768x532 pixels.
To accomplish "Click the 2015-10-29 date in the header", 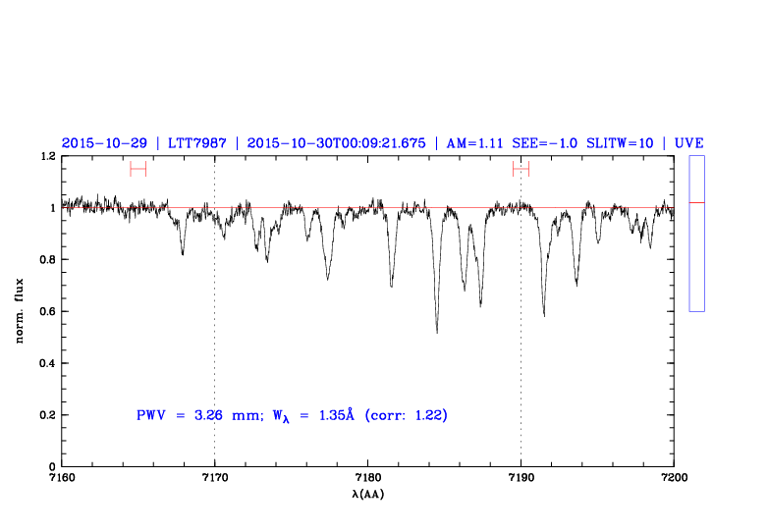I will pyautogui.click(x=103, y=142).
